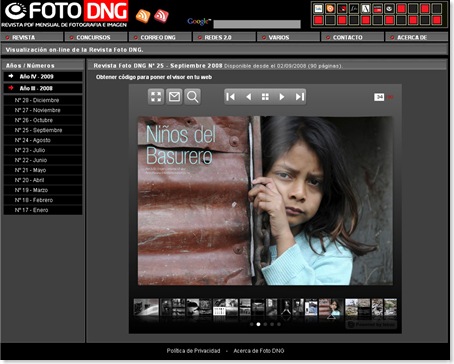This screenshot has height=364, width=454.
Task: Open the REVISTA menu
Action: [32, 37]
